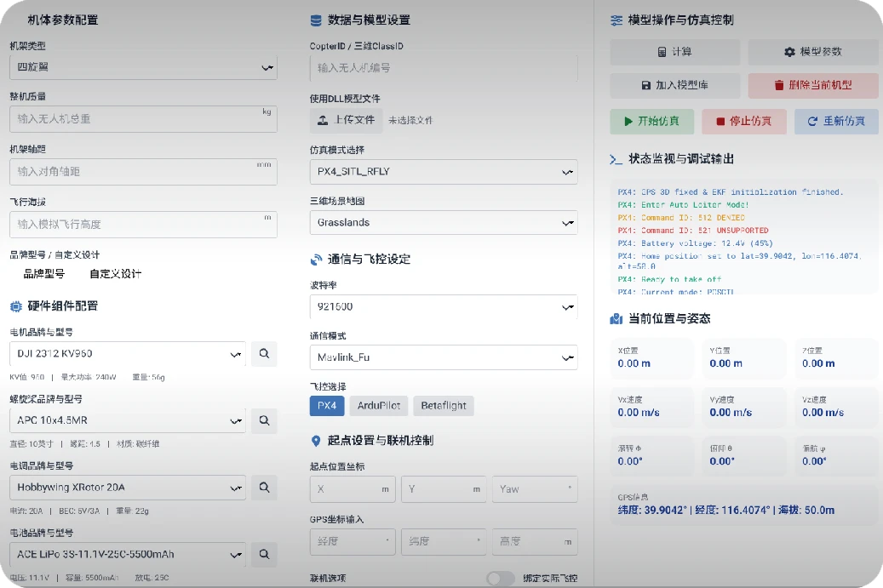Image resolution: width=883 pixels, height=588 pixels.
Task: Select the 品牌型号 option
Action: click(43, 274)
